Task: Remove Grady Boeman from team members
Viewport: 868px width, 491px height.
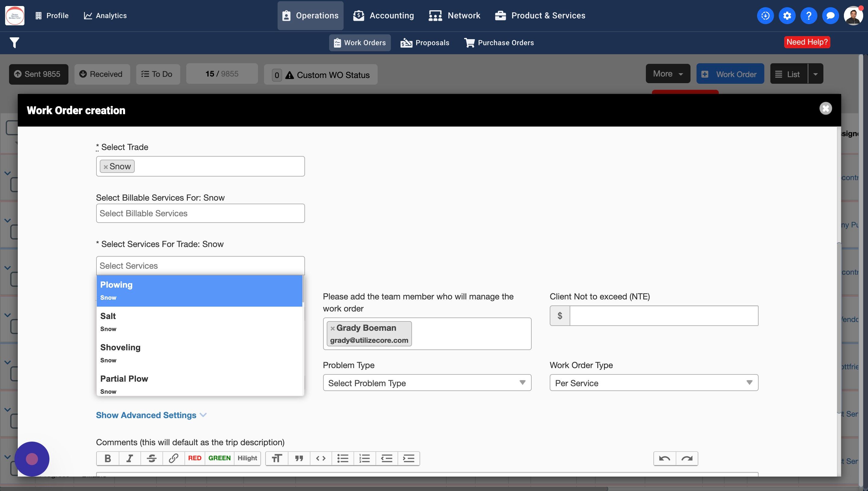Action: coord(333,328)
